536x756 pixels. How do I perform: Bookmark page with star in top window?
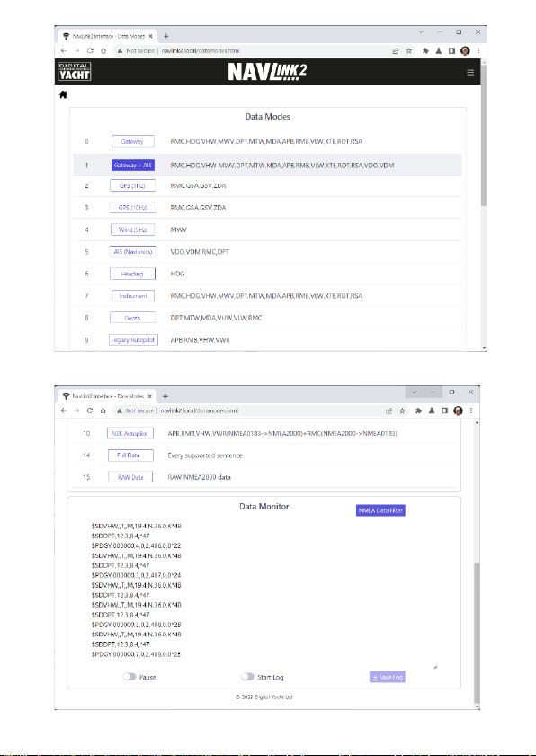409,50
